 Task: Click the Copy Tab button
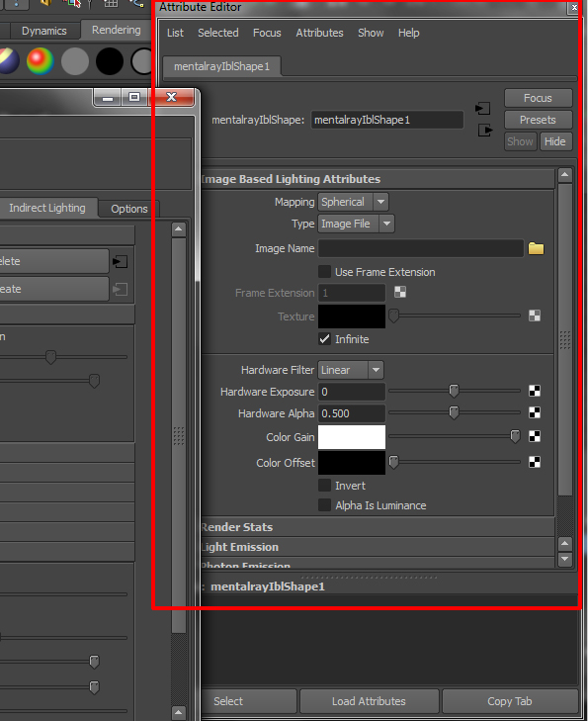[x=510, y=701]
